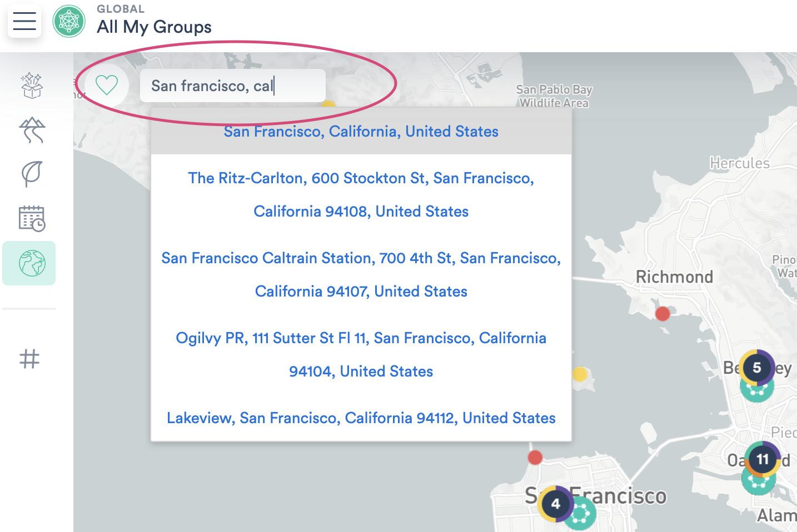Choose The Ritz-Carlton Stockton St suggestion
The width and height of the screenshot is (797, 532).
click(361, 194)
